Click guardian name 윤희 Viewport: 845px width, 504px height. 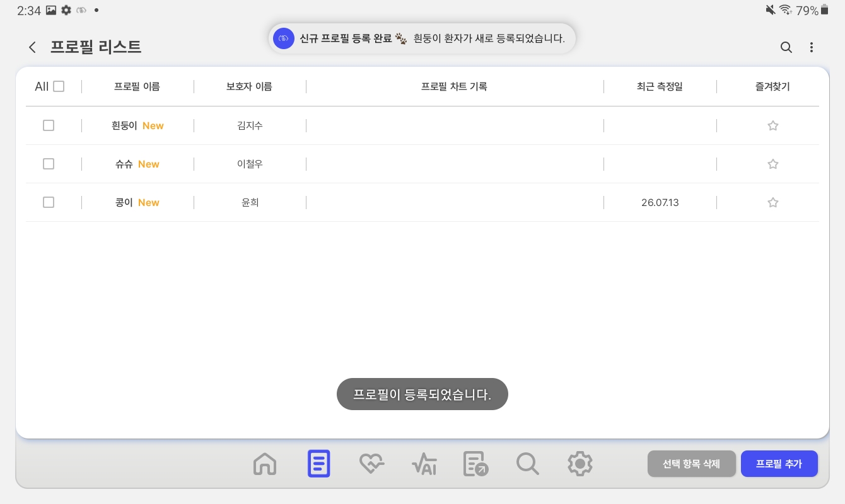250,202
